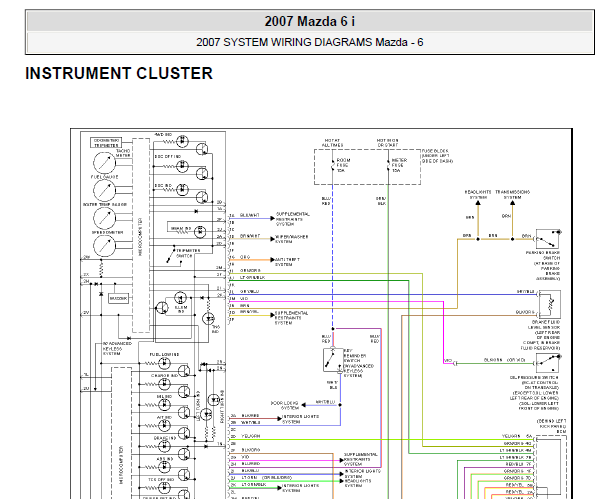The image size is (606, 499).
Task: Click the key reminder switch label
Action: coord(359,363)
